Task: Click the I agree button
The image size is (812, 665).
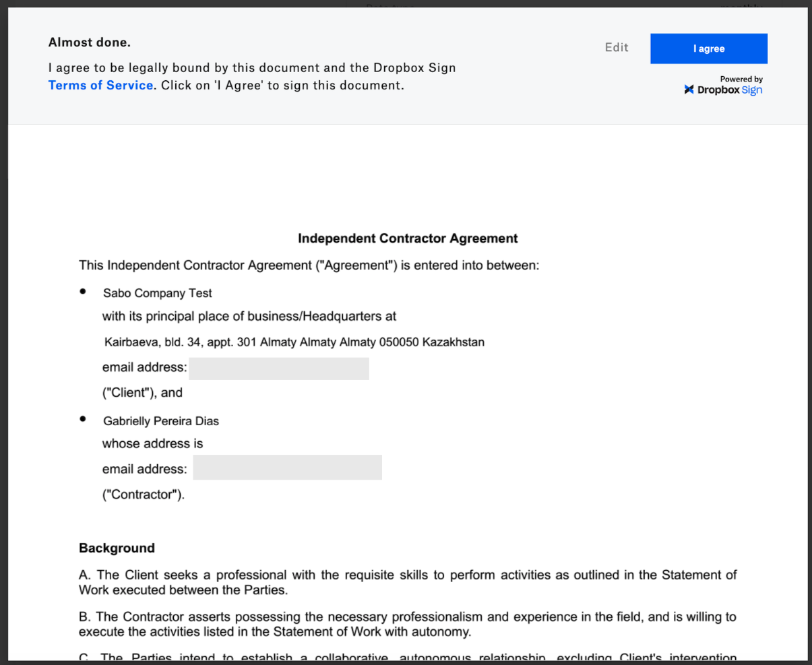Action: point(709,49)
